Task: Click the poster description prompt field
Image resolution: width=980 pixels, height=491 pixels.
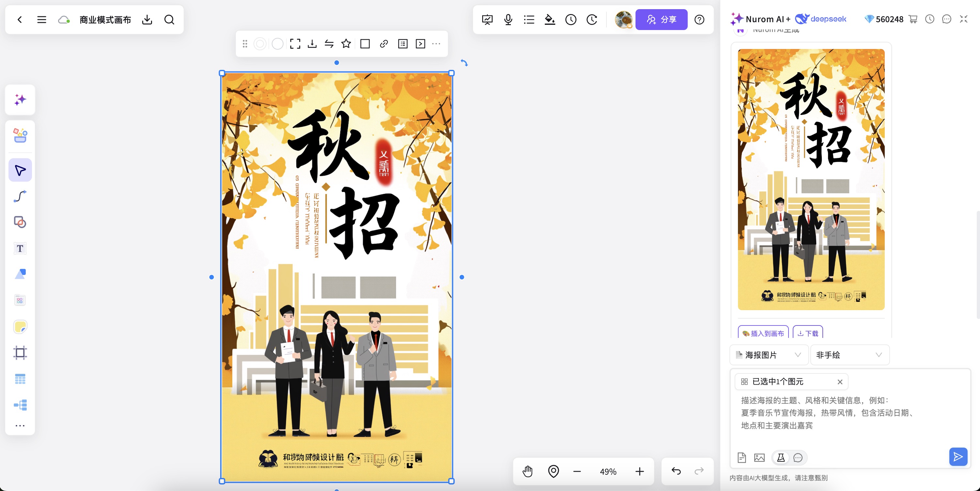Action: click(850, 413)
